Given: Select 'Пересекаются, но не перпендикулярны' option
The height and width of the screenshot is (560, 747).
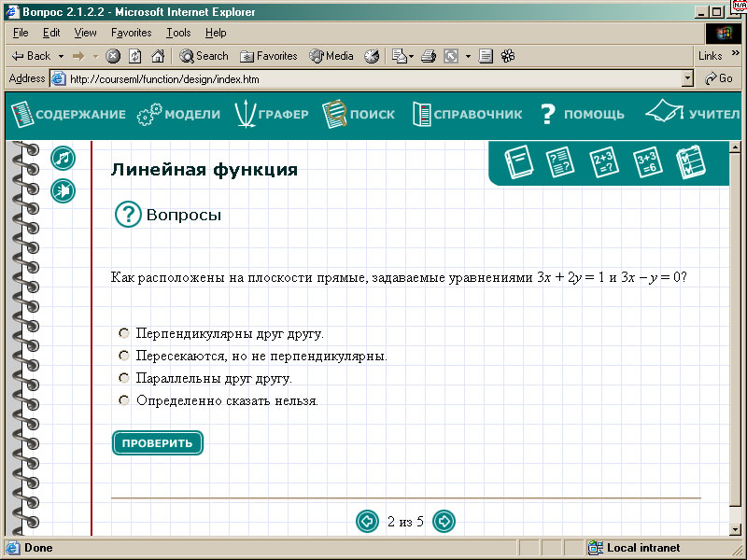Looking at the screenshot, I should [123, 356].
